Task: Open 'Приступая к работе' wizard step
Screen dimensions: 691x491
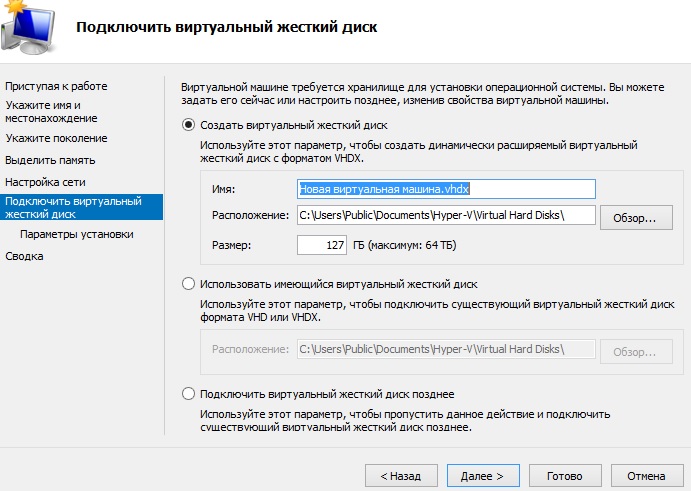Action: point(56,86)
